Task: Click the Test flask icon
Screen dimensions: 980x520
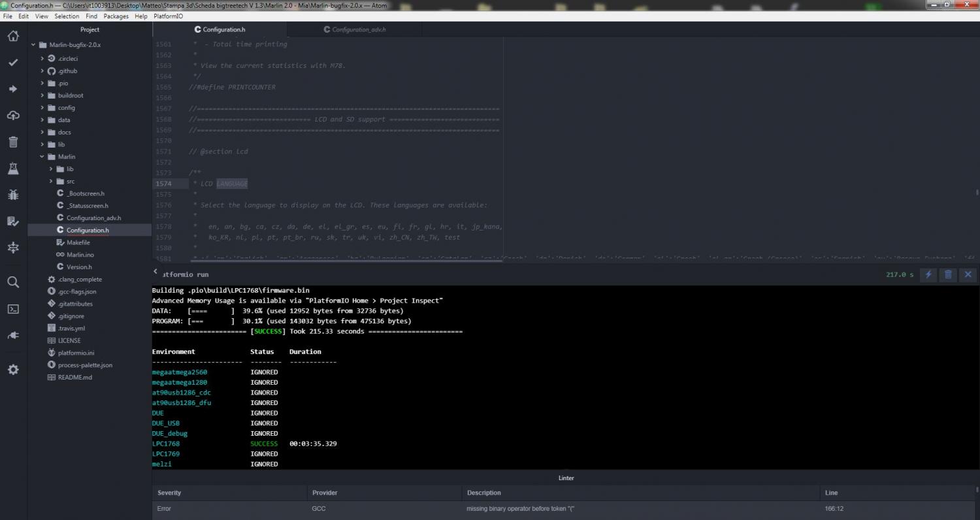Action: 13,169
